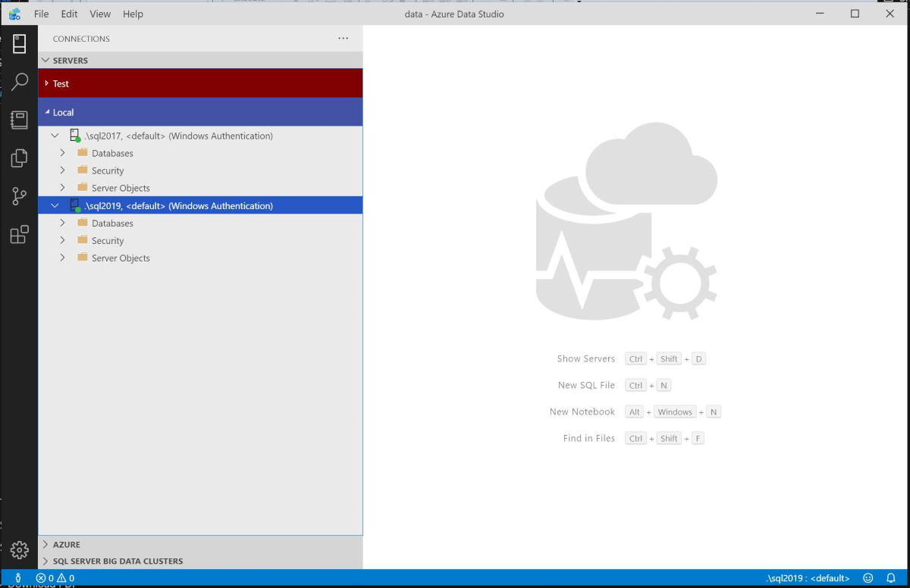Select the .\sql2019 connection label
The width and height of the screenshot is (910, 588).
click(179, 205)
